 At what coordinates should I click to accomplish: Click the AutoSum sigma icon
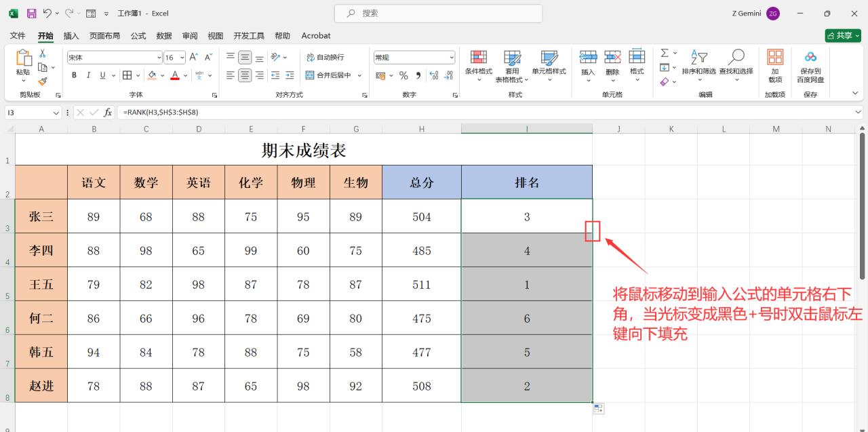(665, 53)
